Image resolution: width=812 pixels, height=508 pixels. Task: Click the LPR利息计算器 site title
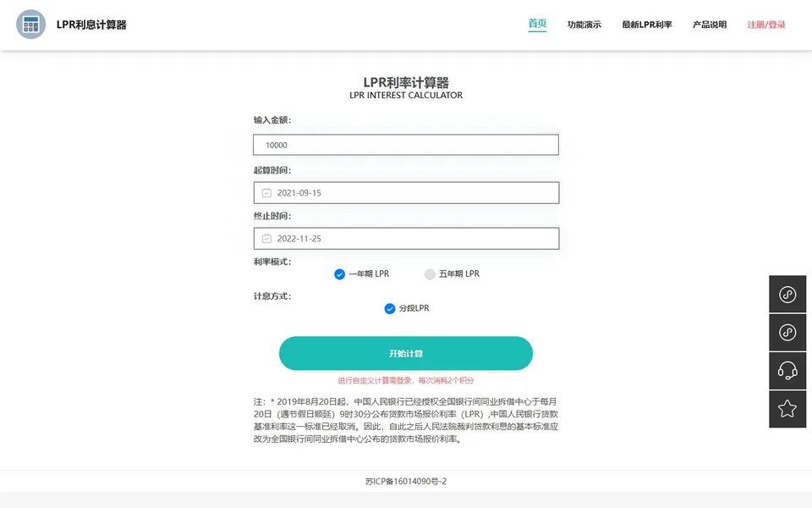tap(91, 25)
